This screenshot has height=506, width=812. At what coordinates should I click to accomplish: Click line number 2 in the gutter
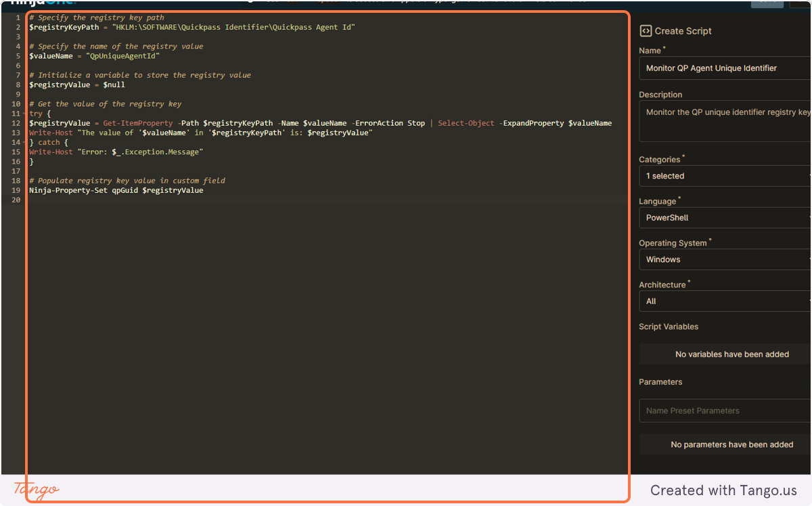18,27
